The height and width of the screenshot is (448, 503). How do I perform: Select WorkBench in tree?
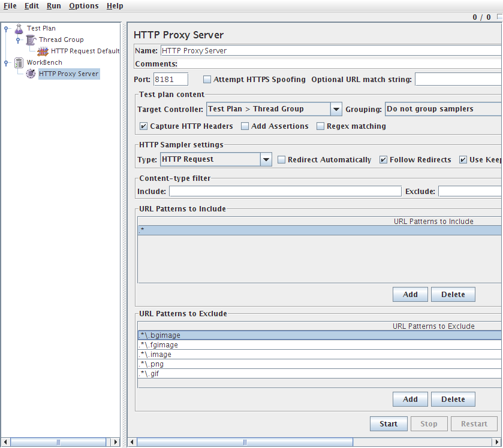[x=44, y=62]
